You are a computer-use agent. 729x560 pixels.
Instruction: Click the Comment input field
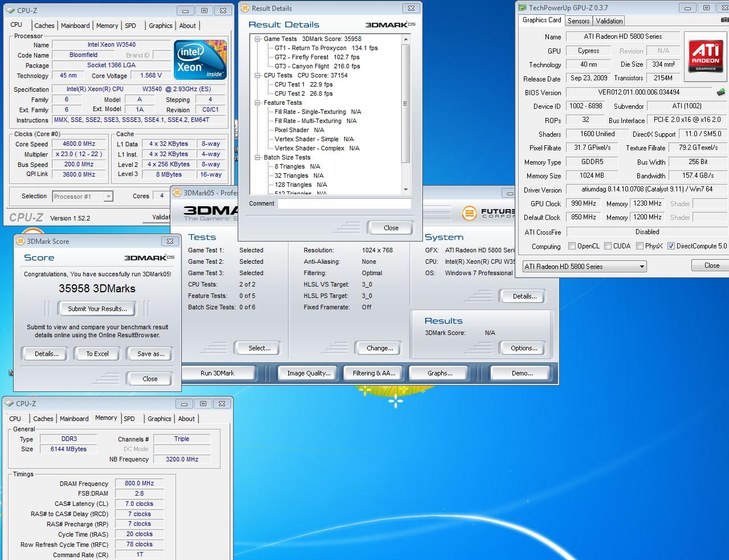[x=344, y=203]
